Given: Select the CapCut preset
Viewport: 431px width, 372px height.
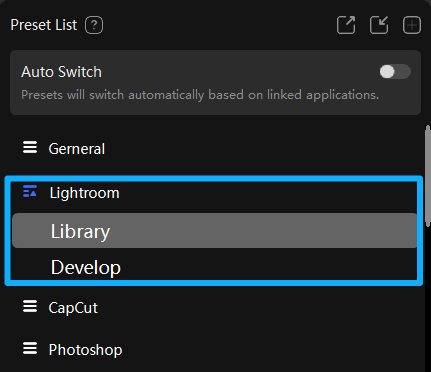Looking at the screenshot, I should [x=73, y=308].
